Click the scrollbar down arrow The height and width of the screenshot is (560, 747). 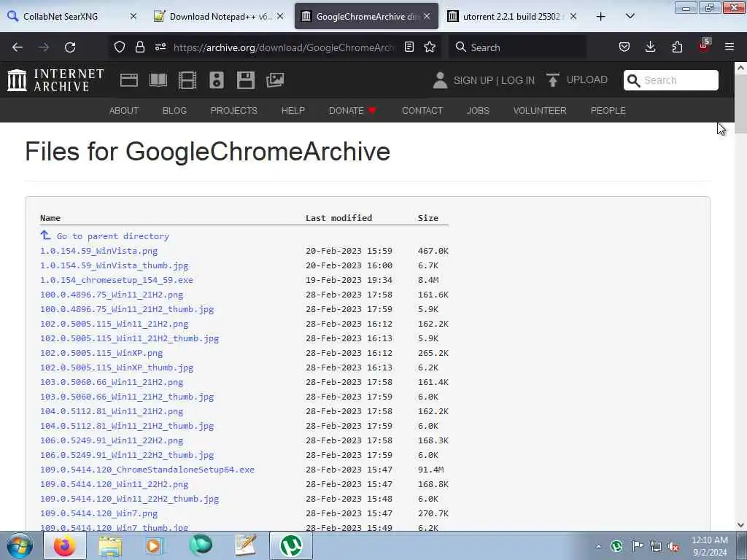pos(740,524)
